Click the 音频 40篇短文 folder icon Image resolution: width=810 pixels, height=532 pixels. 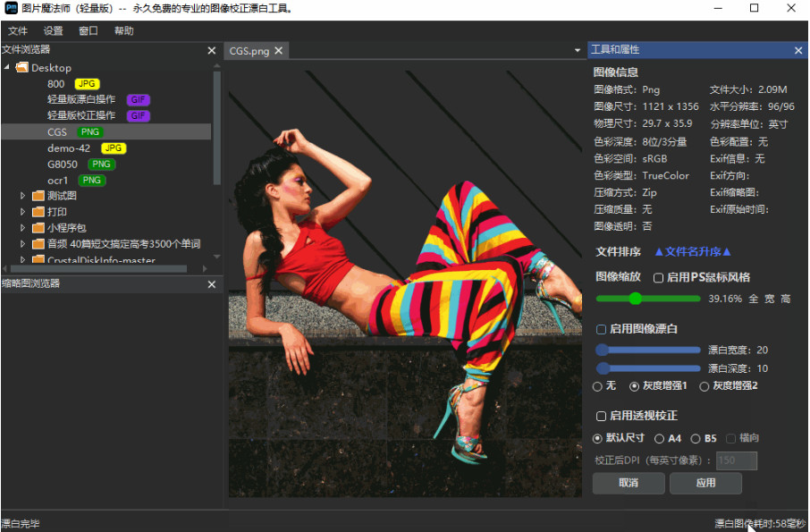click(38, 244)
